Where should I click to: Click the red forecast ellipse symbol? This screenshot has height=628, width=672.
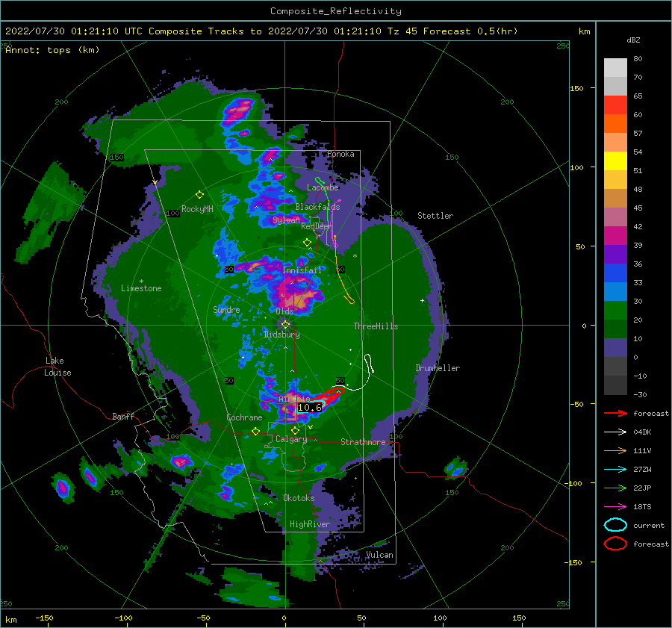point(615,544)
